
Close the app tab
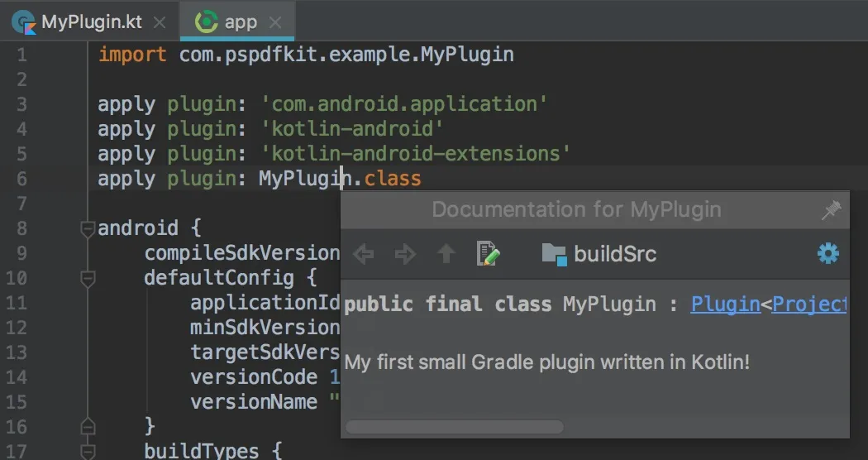275,22
